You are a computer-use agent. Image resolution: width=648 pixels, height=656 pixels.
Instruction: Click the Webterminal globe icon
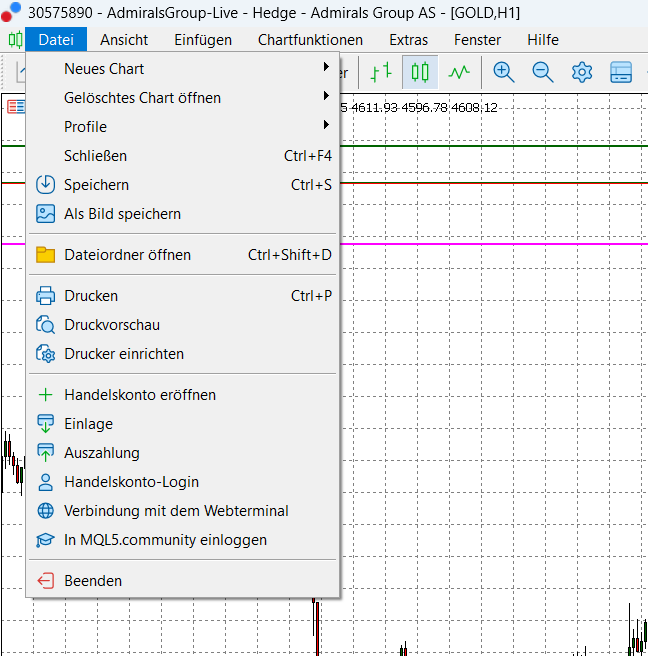45,511
